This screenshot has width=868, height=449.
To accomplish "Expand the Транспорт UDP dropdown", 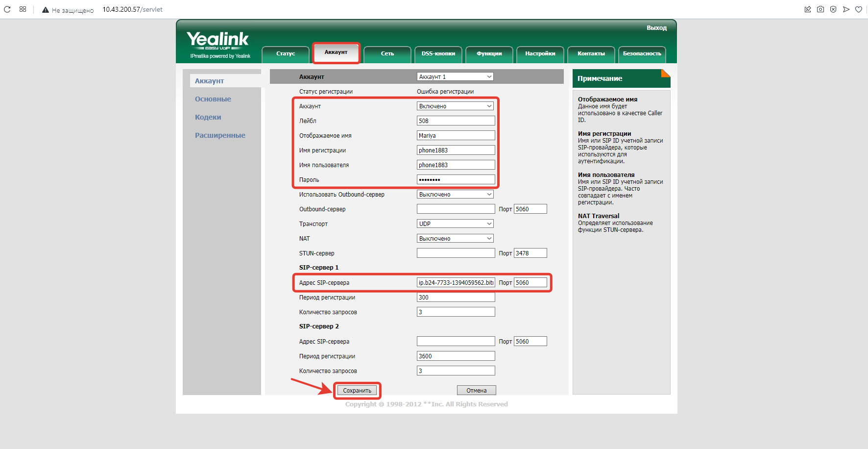I will click(455, 224).
